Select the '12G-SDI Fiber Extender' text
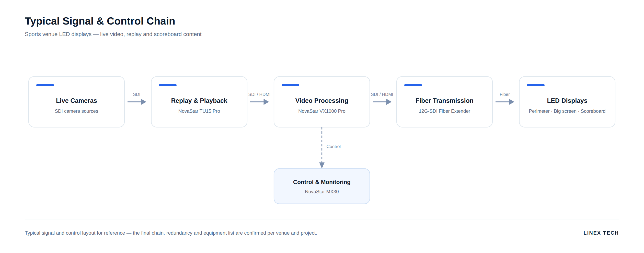644x253 pixels. [x=444, y=111]
